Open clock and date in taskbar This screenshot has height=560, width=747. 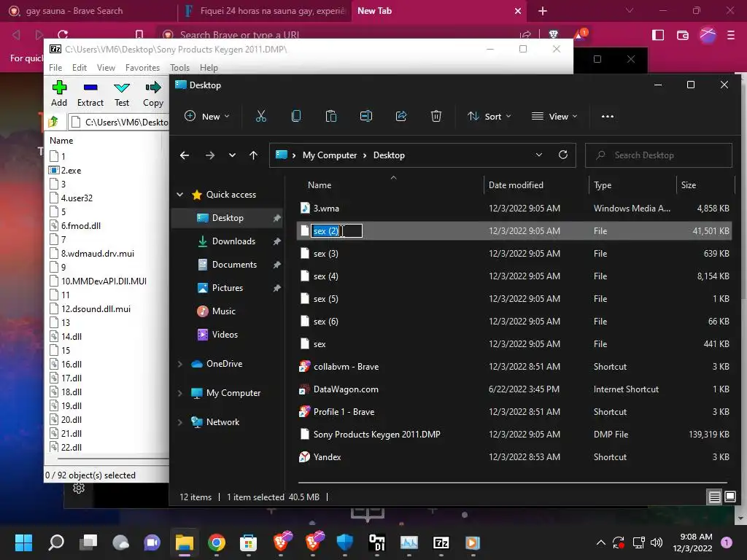pyautogui.click(x=692, y=542)
